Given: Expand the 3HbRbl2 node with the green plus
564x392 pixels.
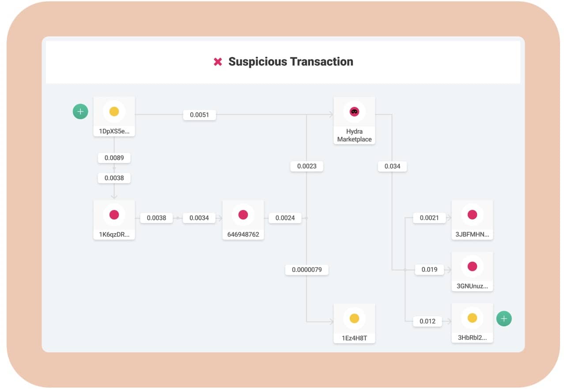Looking at the screenshot, I should [504, 318].
